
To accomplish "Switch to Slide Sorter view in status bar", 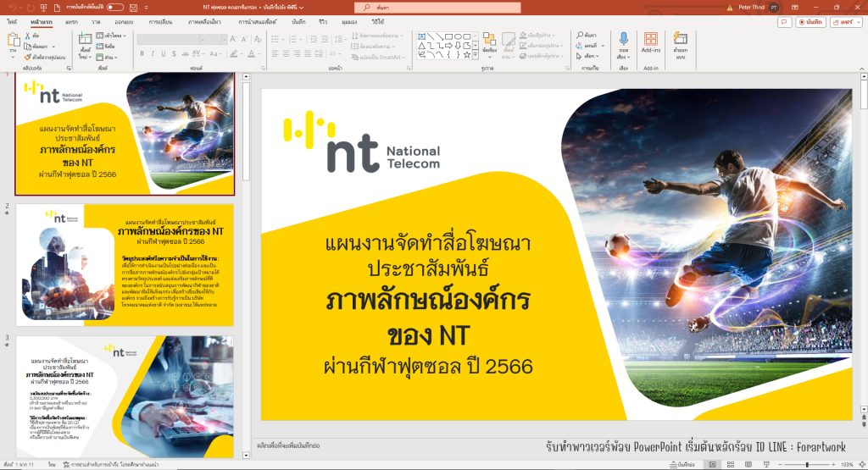I will tap(731, 464).
